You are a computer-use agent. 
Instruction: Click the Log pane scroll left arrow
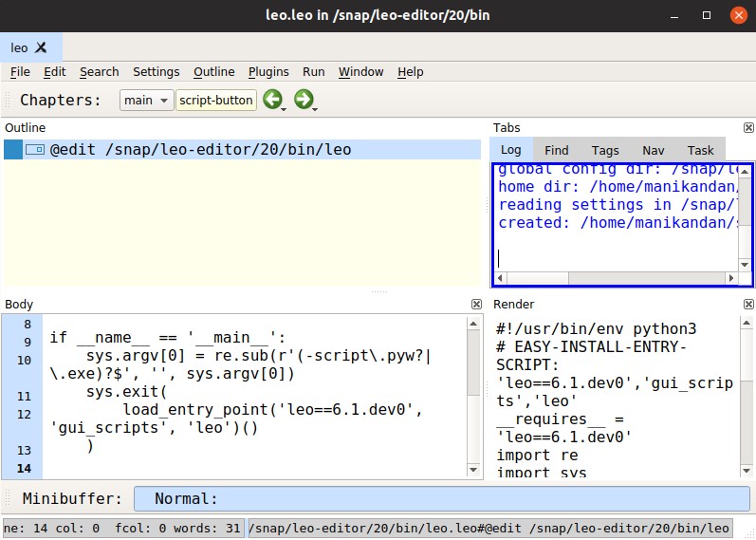[500, 278]
